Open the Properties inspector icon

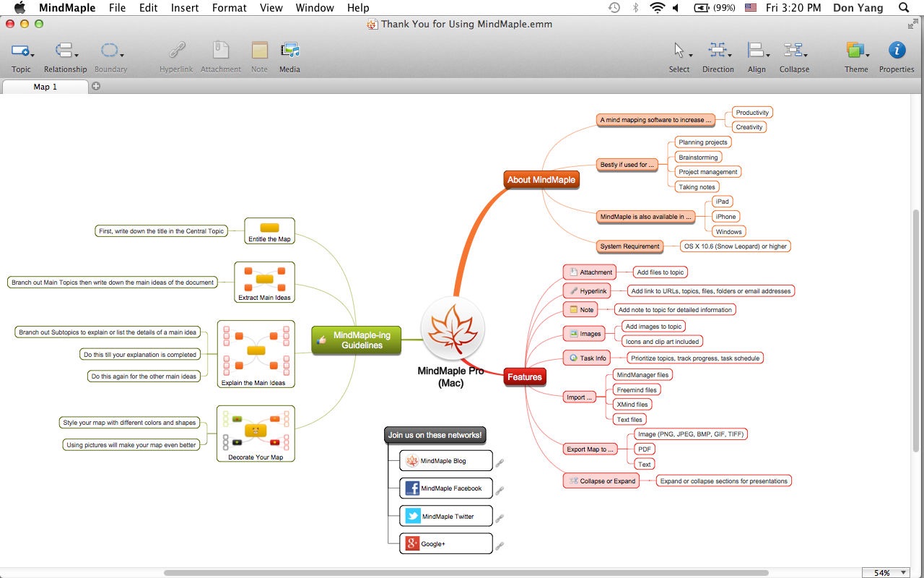(x=897, y=50)
